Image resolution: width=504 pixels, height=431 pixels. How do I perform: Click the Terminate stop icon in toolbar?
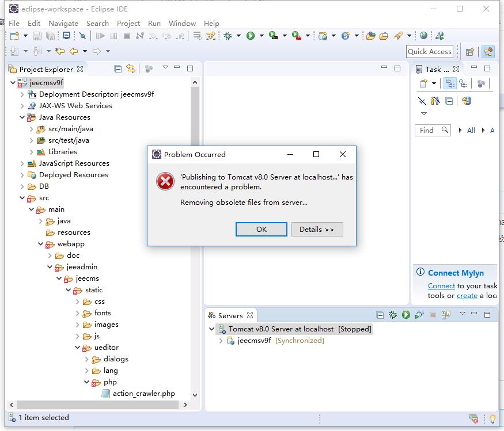tap(127, 36)
